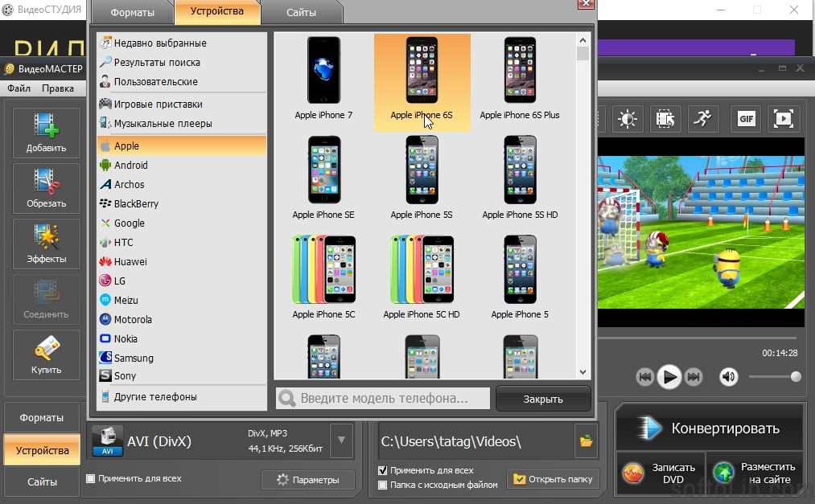Choose Музыкальные плееры category
The height and width of the screenshot is (504, 815).
point(181,124)
